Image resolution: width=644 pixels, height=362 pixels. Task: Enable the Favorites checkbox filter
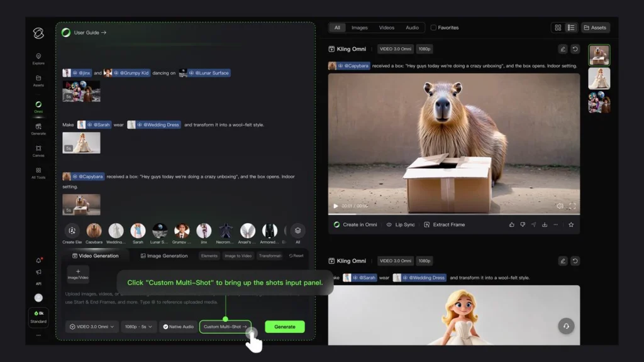click(x=433, y=28)
